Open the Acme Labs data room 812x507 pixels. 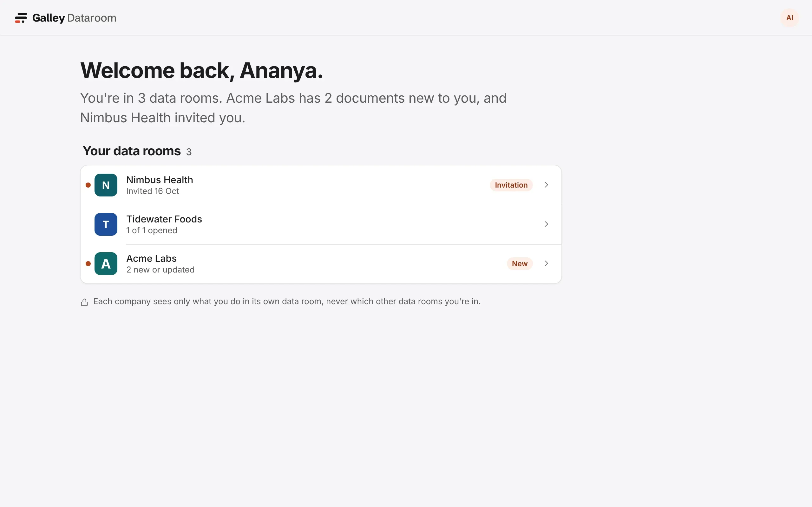point(321,264)
